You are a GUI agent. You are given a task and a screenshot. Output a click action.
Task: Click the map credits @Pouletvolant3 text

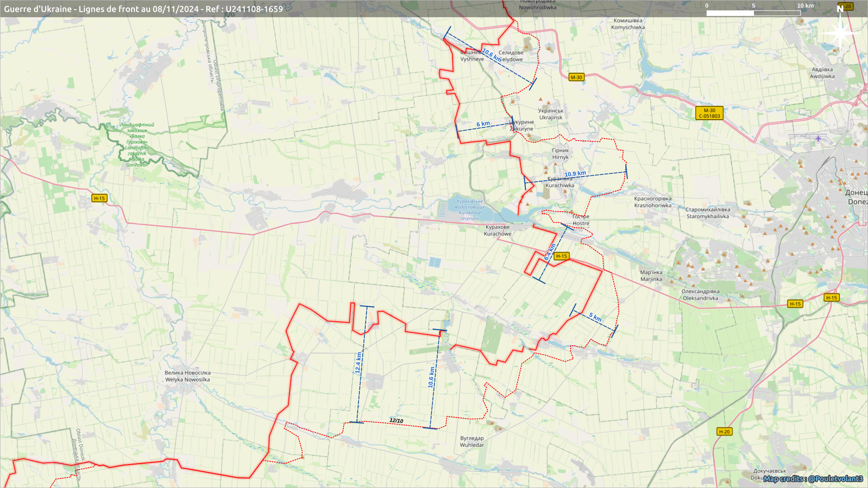pos(813,479)
